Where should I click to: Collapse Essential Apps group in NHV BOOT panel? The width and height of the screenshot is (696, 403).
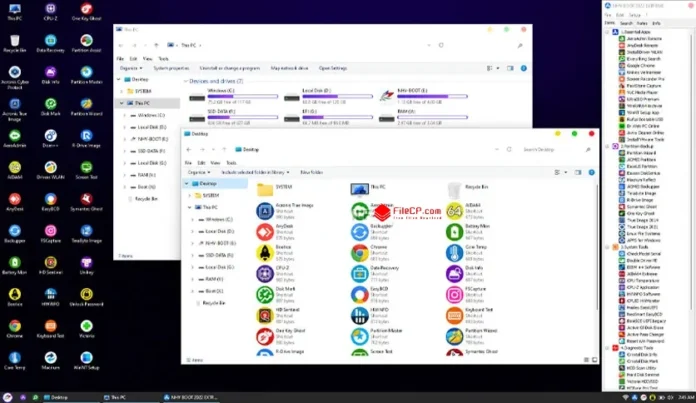pyautogui.click(x=607, y=32)
